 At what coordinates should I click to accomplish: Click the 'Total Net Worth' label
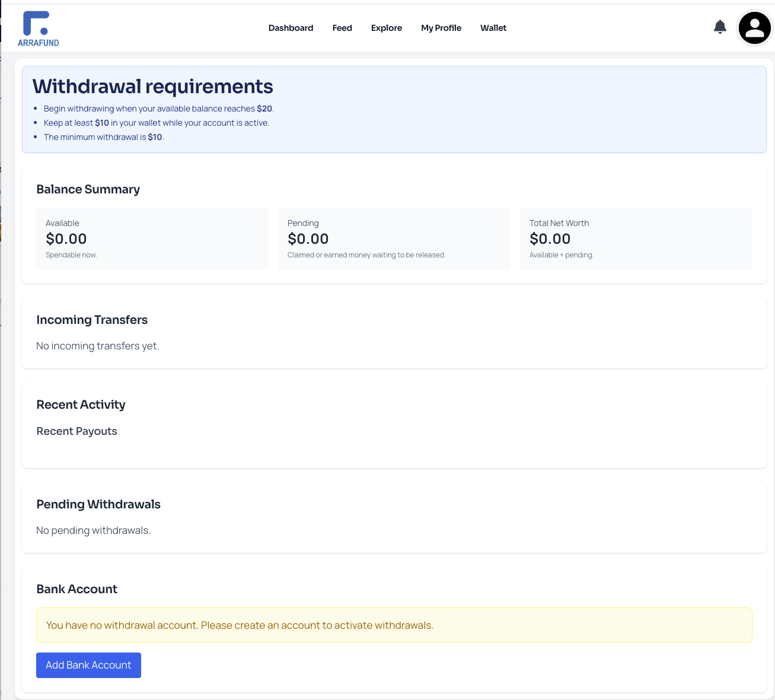pyautogui.click(x=559, y=223)
